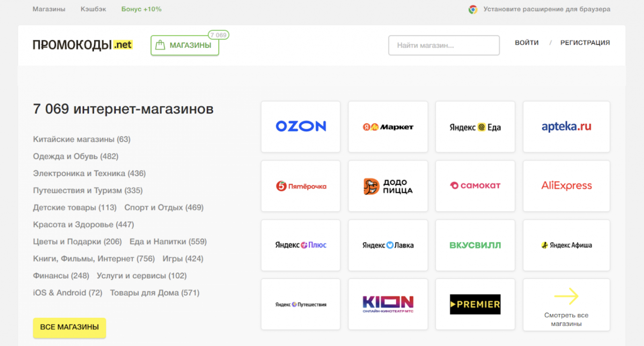Screen dimensions: 644x346
Task: Open category Электроника и Техника (436)
Action: pyautogui.click(x=89, y=174)
